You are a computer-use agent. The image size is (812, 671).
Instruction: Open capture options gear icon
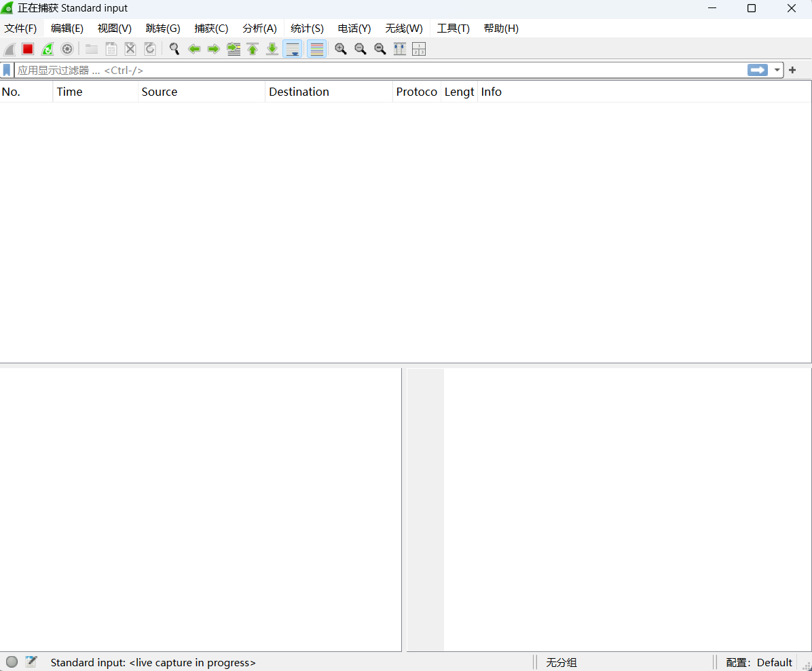[x=67, y=49]
